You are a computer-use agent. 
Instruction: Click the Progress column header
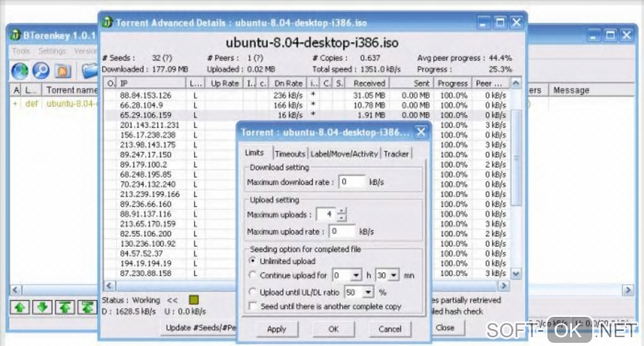click(452, 83)
